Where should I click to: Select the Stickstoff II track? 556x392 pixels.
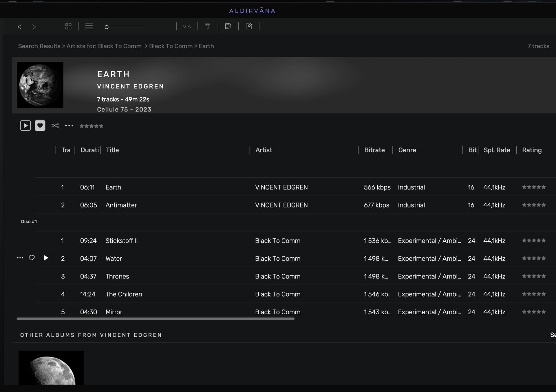tap(122, 241)
